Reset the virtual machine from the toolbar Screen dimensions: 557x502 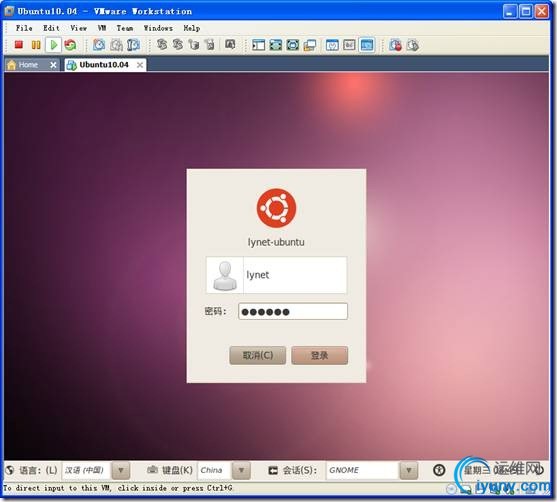point(70,45)
